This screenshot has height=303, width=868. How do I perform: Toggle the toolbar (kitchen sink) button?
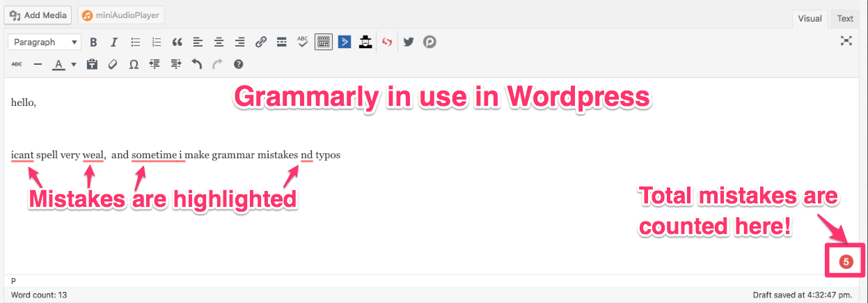pos(324,42)
